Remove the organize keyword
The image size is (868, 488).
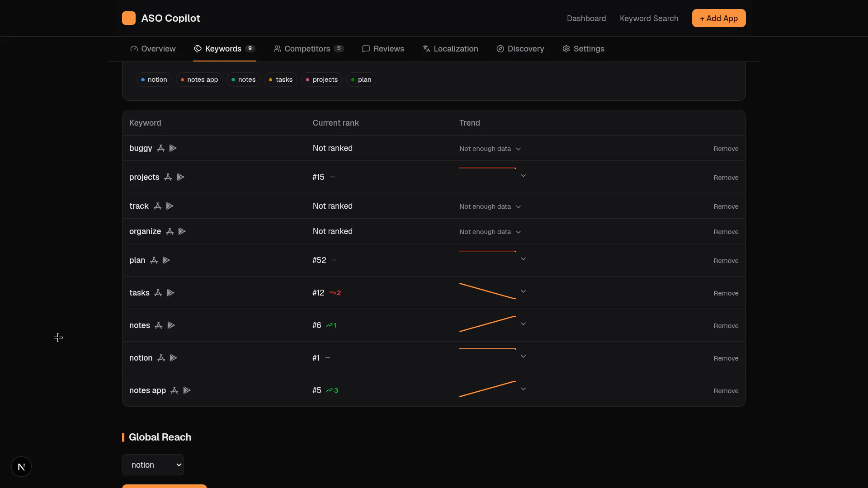[726, 232]
